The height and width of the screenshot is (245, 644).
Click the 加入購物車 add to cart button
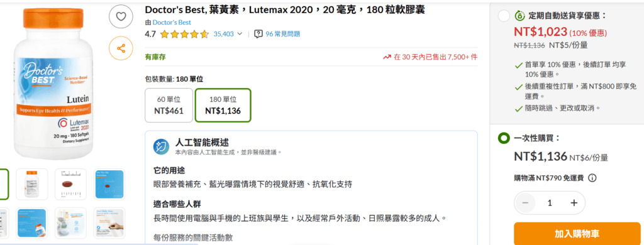pyautogui.click(x=577, y=234)
